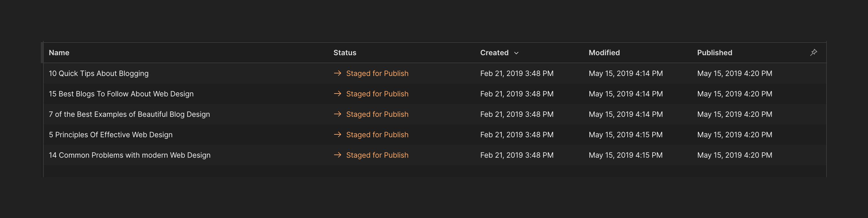868x218 pixels.
Task: Sort by the Status column header
Action: point(345,53)
